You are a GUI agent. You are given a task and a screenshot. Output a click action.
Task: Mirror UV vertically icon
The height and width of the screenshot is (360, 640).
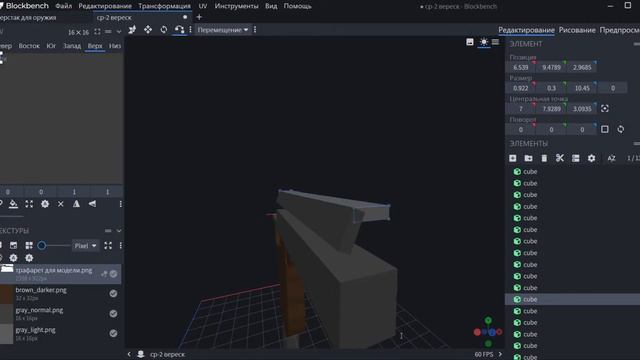tap(92, 204)
